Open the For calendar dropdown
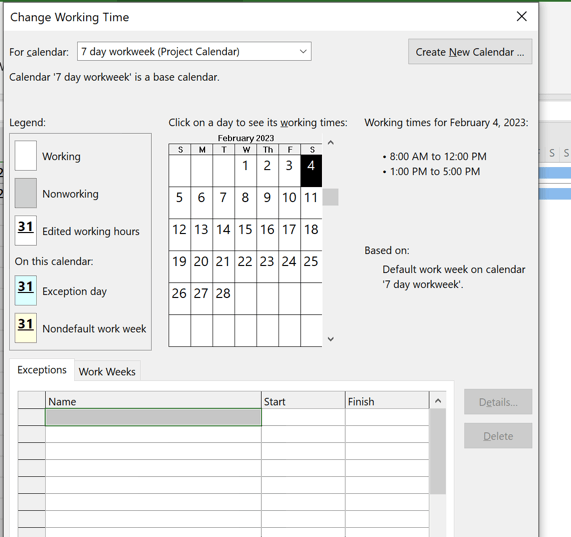 [194, 51]
